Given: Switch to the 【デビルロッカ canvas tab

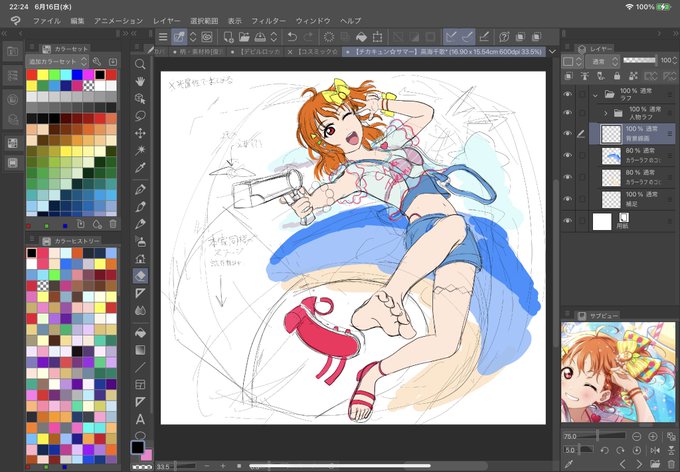Looking at the screenshot, I should (x=257, y=52).
